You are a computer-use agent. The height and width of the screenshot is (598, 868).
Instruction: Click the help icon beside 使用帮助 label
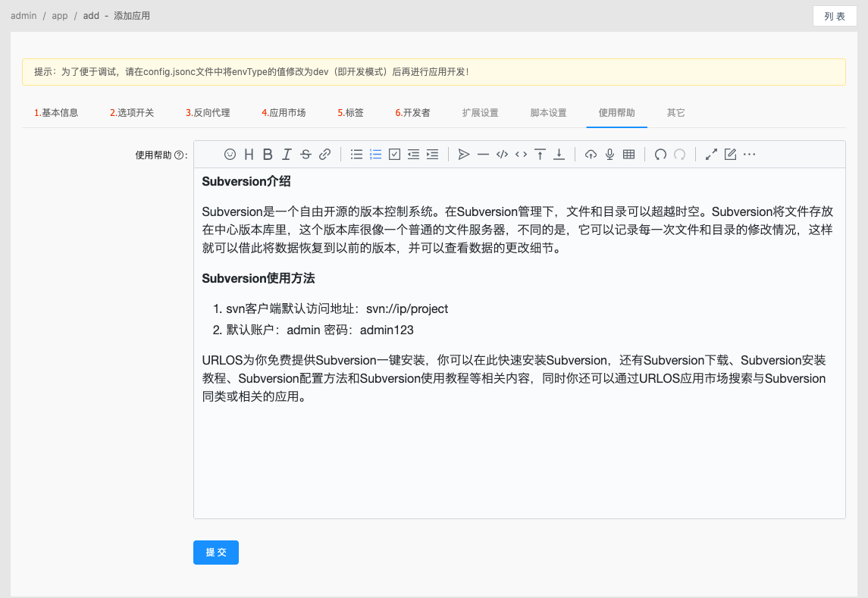pos(179,155)
